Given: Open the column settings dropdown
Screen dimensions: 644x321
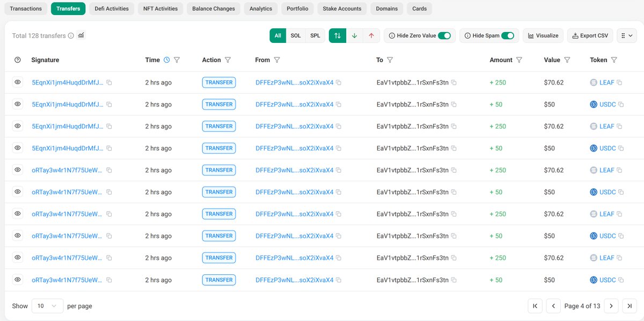Looking at the screenshot, I should click(626, 36).
